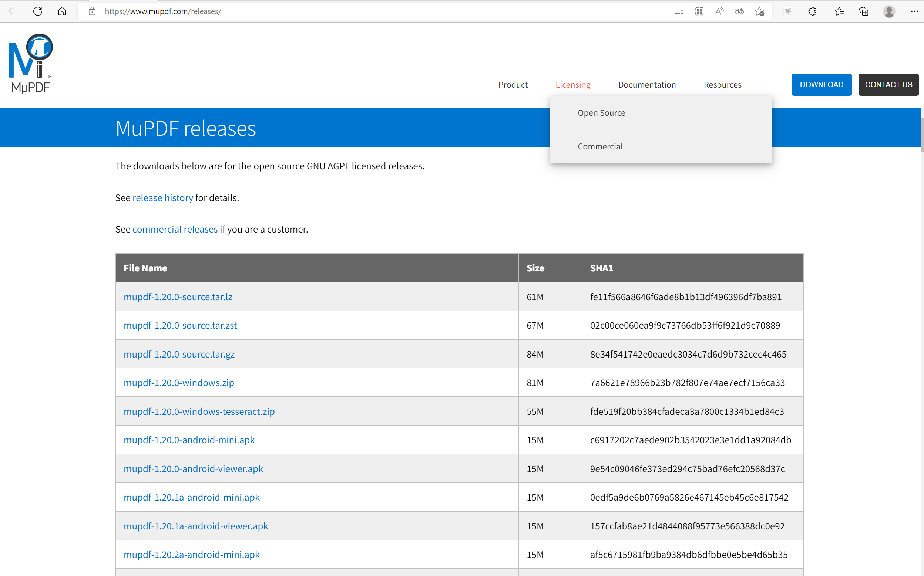The image size is (924, 576).
Task: Click the blue DOWNLOAD button
Action: (x=821, y=85)
